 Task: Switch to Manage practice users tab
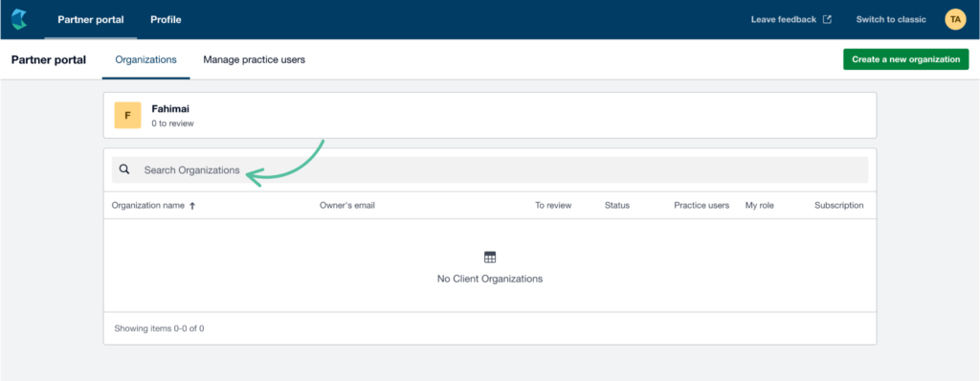click(255, 60)
